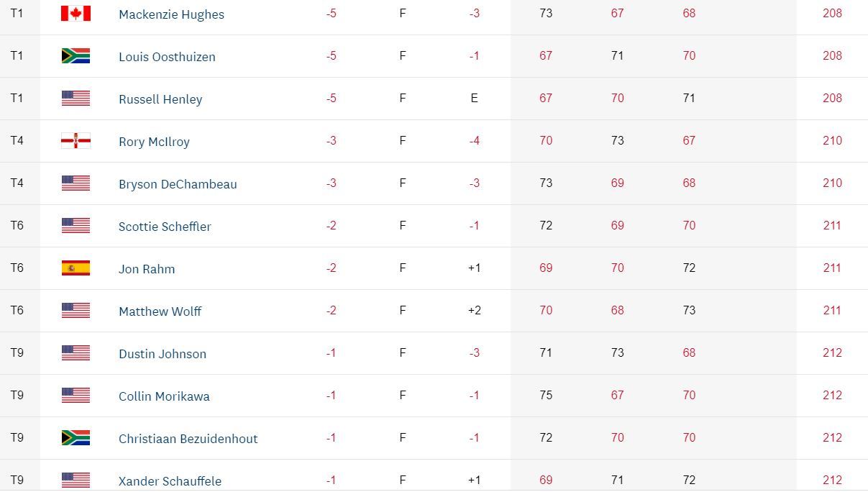
Task: Open Scottie Scheffler player profile
Action: (165, 227)
